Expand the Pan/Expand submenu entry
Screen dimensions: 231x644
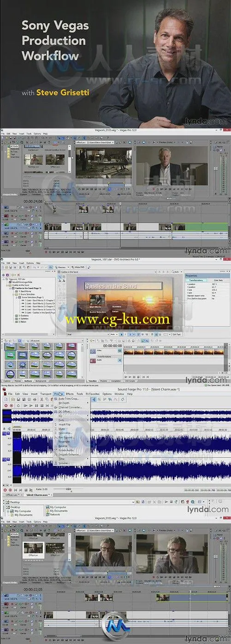coord(65,438)
